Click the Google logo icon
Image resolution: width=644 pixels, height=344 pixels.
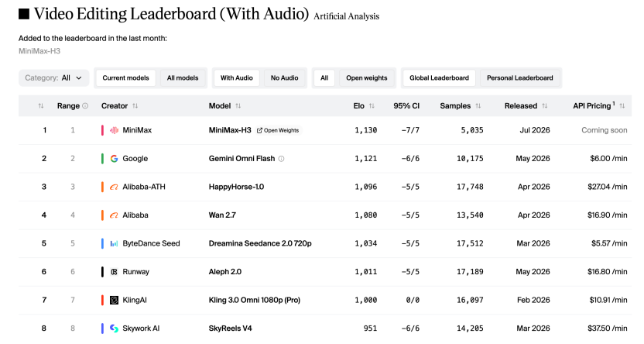coord(115,159)
